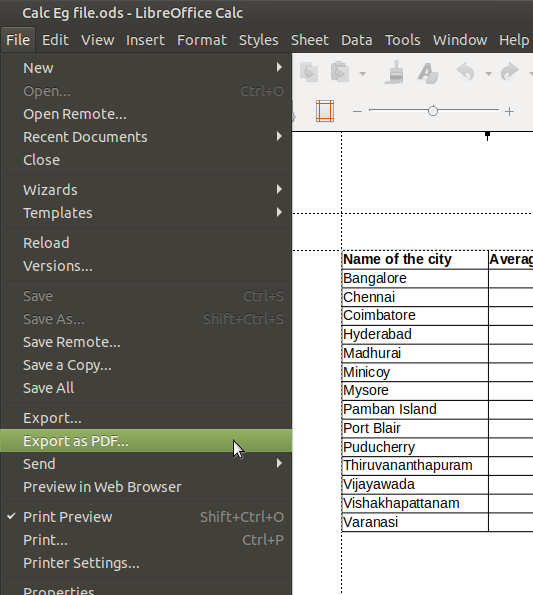Open the Styles menu
The width and height of the screenshot is (533, 595).
[259, 40]
